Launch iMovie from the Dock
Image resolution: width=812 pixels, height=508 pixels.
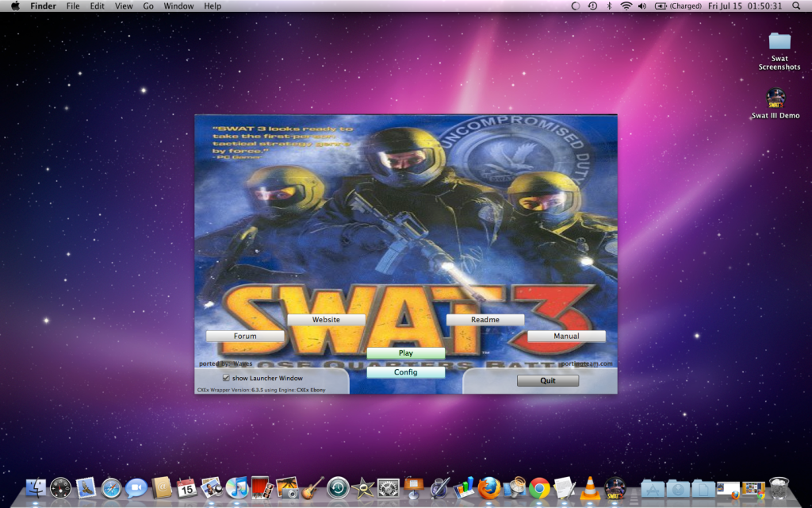coord(363,488)
